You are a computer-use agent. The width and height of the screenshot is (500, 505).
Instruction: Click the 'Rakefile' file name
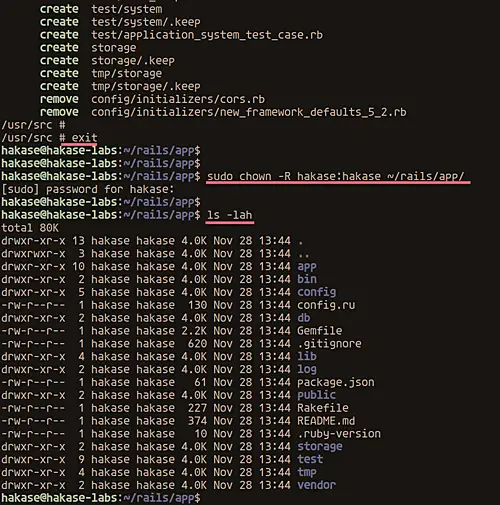coord(323,408)
